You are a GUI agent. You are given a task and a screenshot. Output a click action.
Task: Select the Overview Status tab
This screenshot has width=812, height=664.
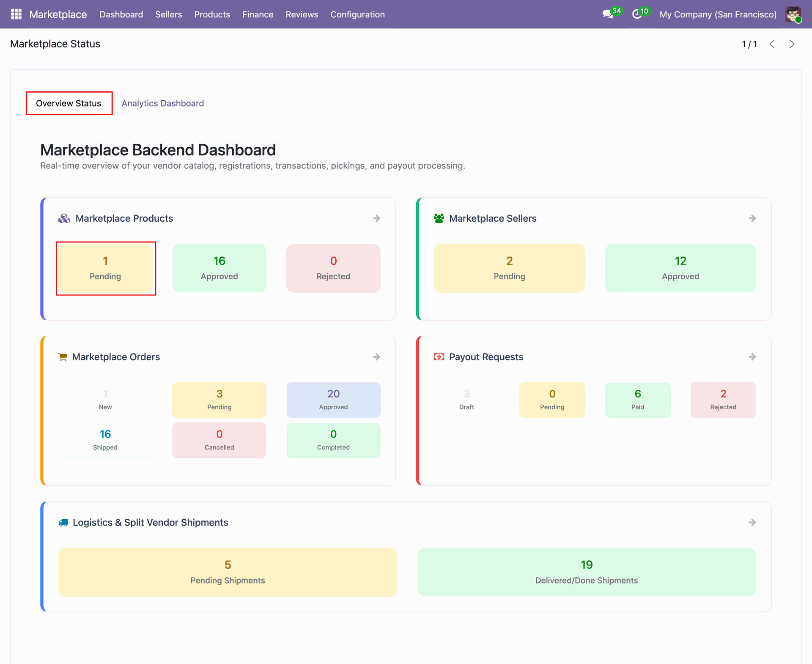pos(69,103)
